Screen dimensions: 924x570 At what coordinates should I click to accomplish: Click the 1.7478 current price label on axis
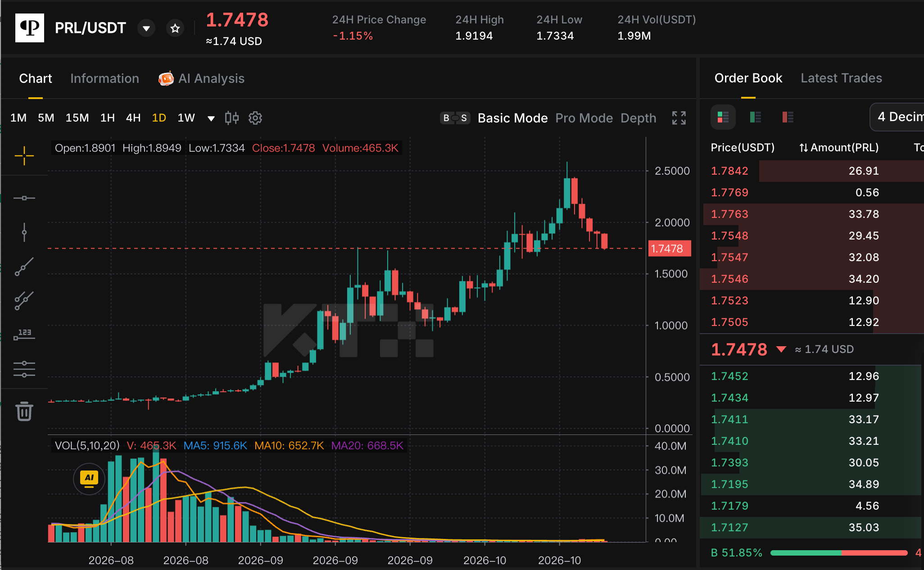670,249
